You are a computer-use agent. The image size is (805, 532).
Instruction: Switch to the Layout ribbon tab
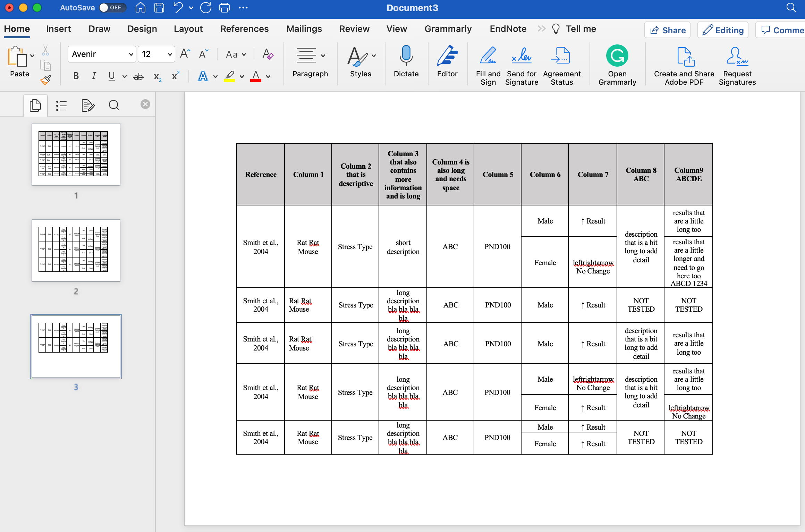(x=188, y=29)
